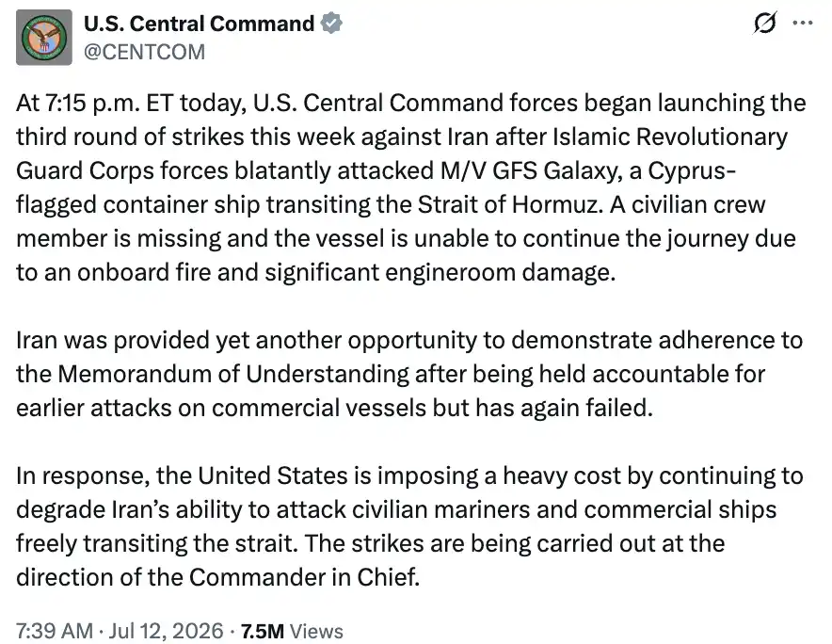
Task: Click the text 'M/V GFS Galaxy'
Action: click(x=531, y=171)
